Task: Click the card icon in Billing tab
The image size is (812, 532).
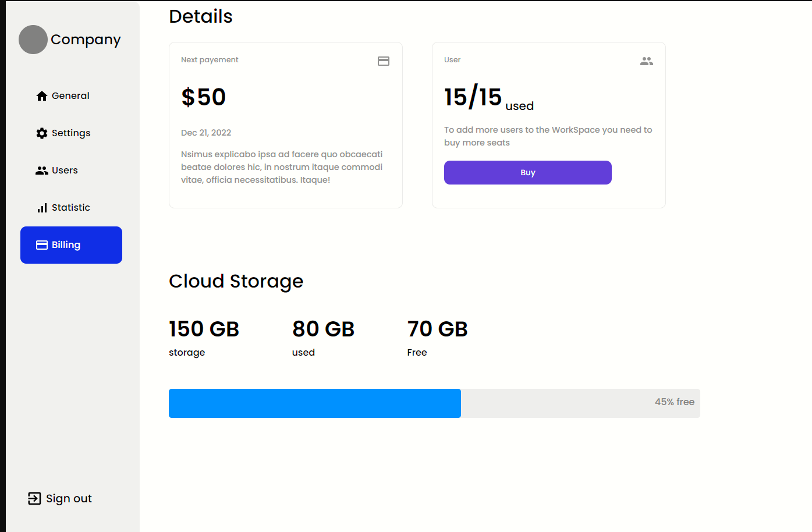Action: [x=42, y=245]
